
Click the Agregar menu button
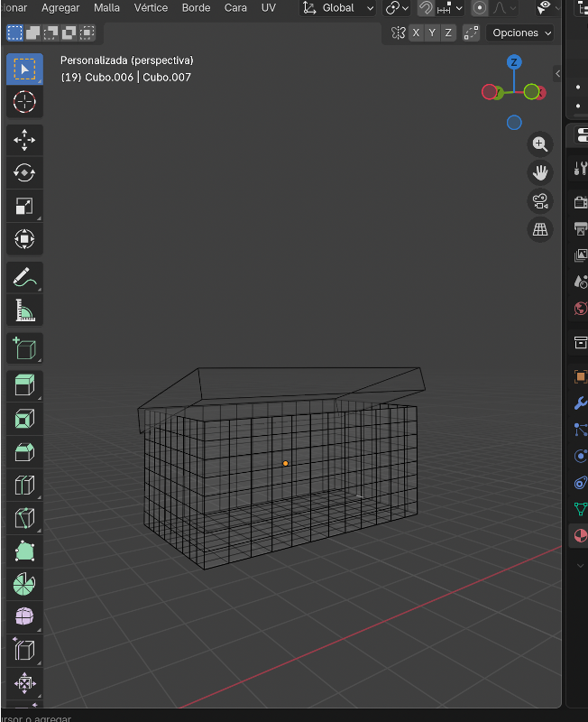coord(60,8)
